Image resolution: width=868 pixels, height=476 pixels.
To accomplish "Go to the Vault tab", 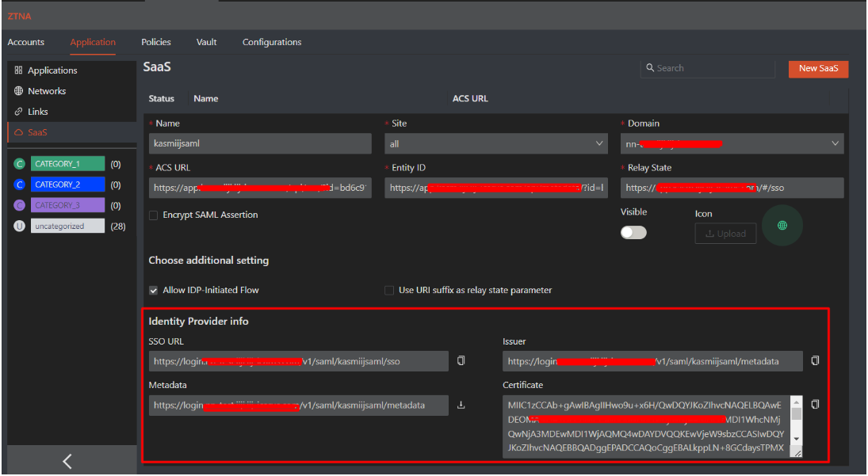I will coord(206,42).
